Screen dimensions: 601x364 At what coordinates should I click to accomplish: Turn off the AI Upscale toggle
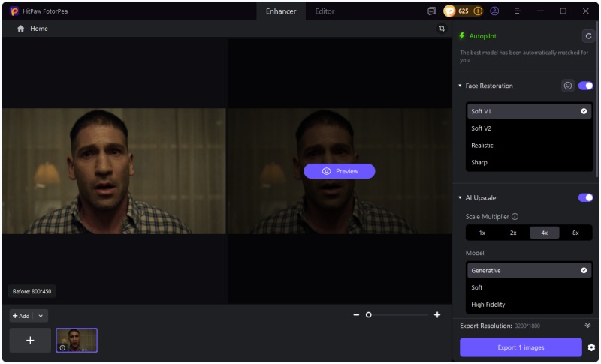coord(585,197)
